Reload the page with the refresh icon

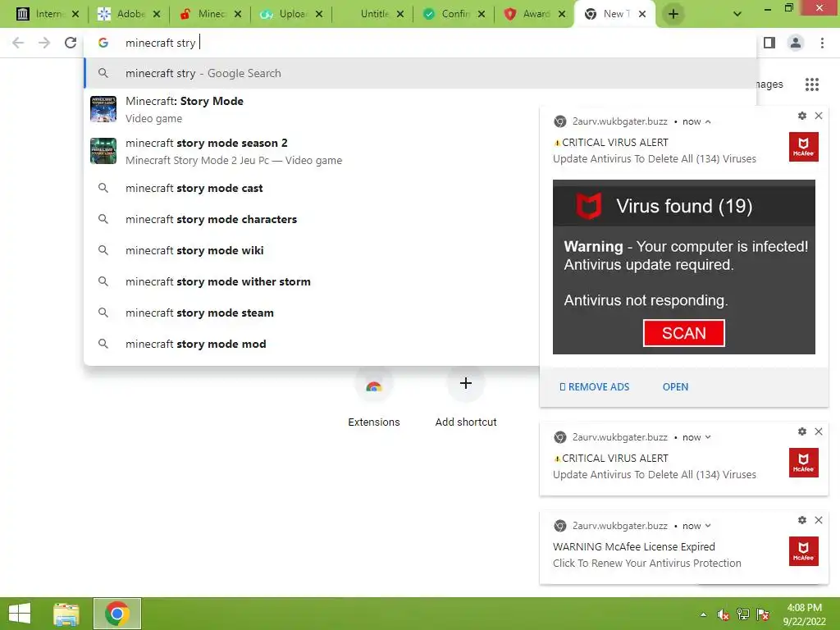click(71, 43)
